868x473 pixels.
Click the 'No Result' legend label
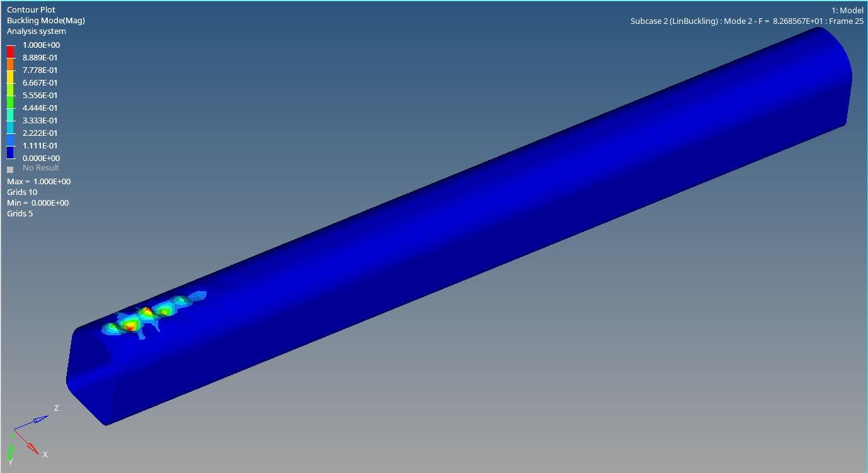(x=41, y=168)
